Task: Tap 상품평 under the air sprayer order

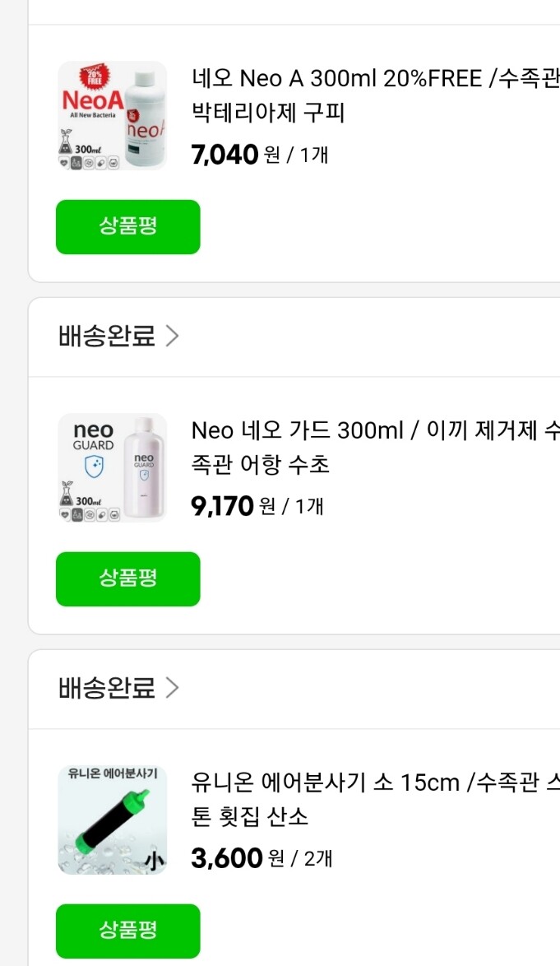Action: point(127,931)
